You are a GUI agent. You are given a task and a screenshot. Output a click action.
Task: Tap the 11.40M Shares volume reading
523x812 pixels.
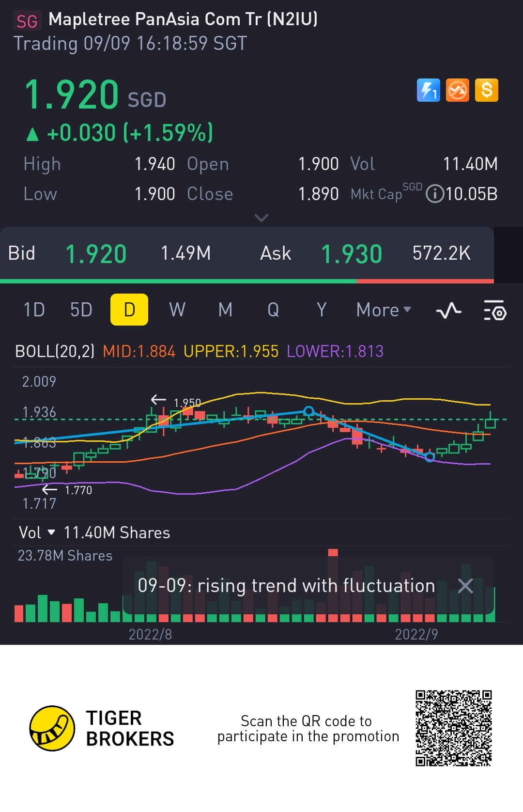[117, 532]
